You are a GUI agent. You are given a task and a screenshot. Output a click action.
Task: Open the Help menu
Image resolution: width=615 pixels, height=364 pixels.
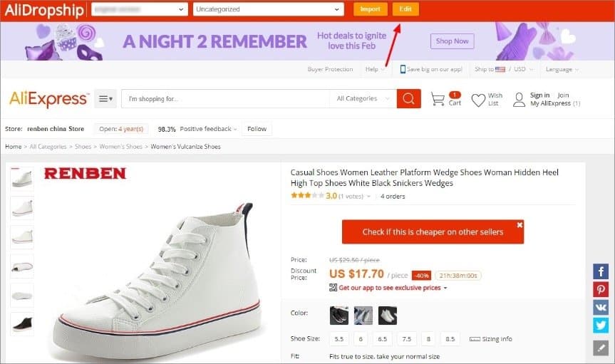coord(374,69)
